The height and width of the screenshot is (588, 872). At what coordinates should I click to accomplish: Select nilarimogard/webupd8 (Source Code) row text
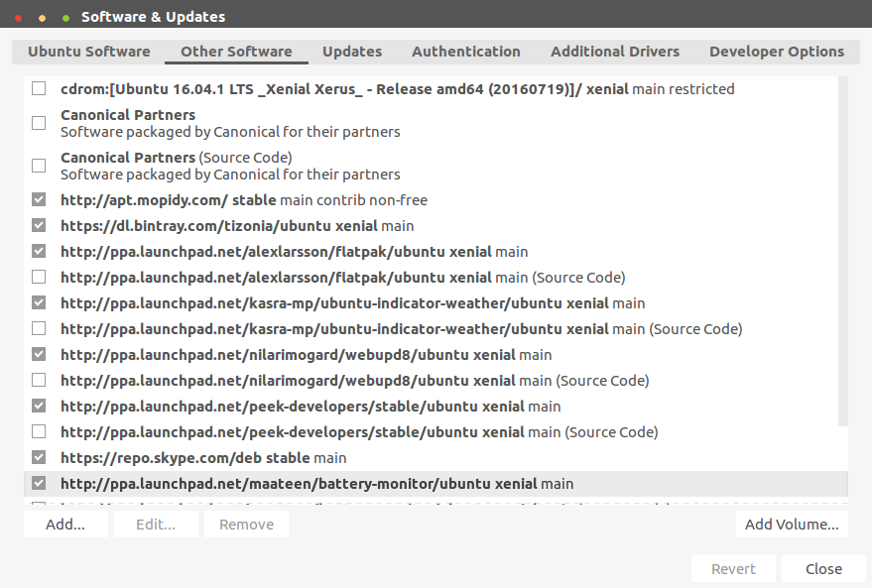click(x=355, y=381)
